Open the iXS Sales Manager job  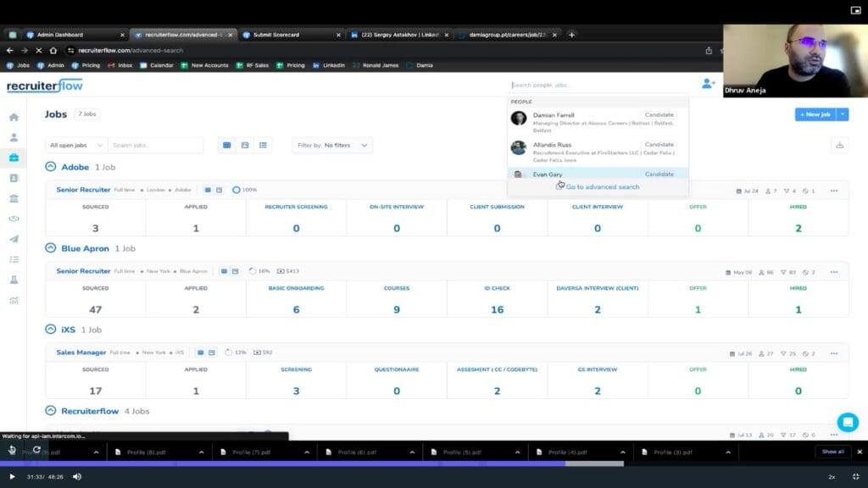click(x=81, y=352)
